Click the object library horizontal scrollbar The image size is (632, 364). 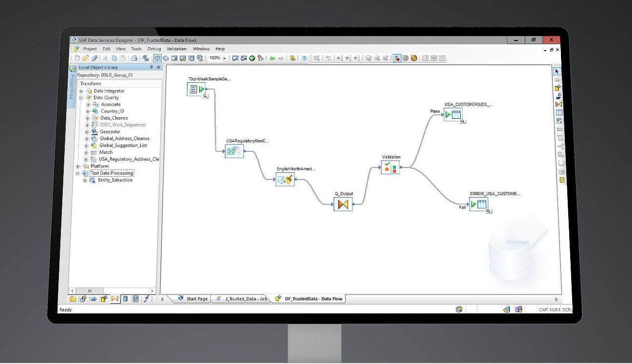coord(112,291)
